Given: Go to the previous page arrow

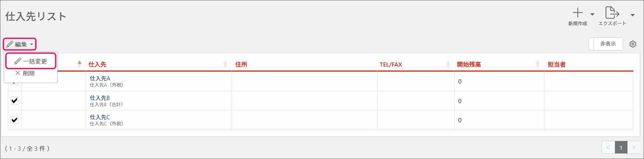Looking at the screenshot, I should pyautogui.click(x=608, y=148).
